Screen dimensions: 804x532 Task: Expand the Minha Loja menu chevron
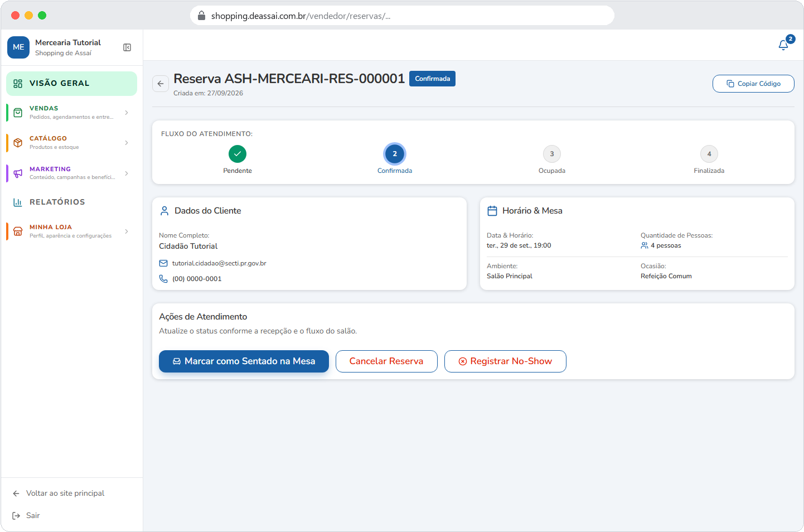coord(127,231)
